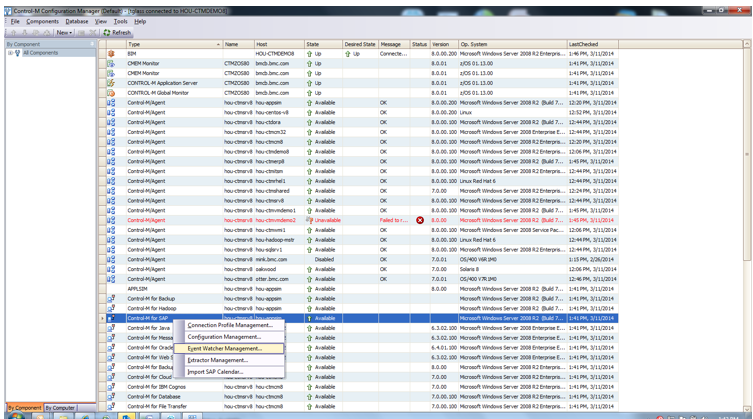Open the View menu
The height and width of the screenshot is (419, 753).
pos(100,22)
